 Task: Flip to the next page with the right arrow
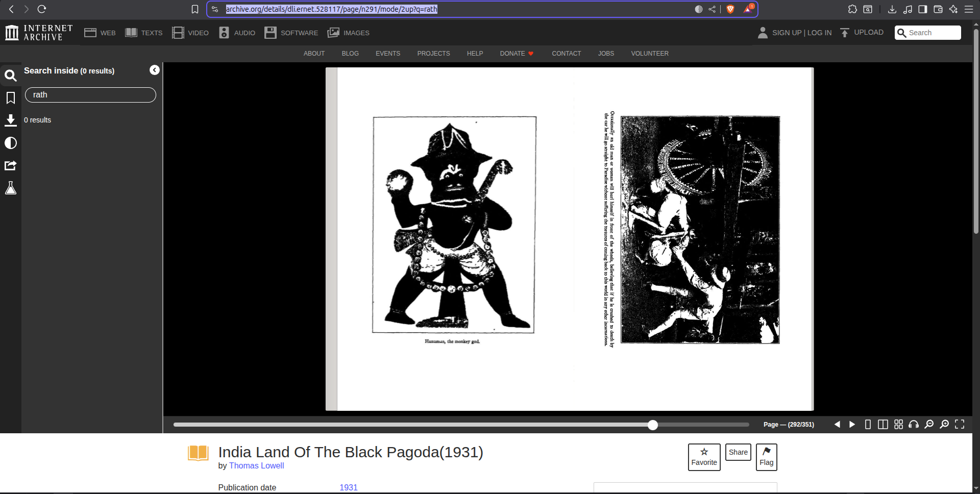pos(852,425)
